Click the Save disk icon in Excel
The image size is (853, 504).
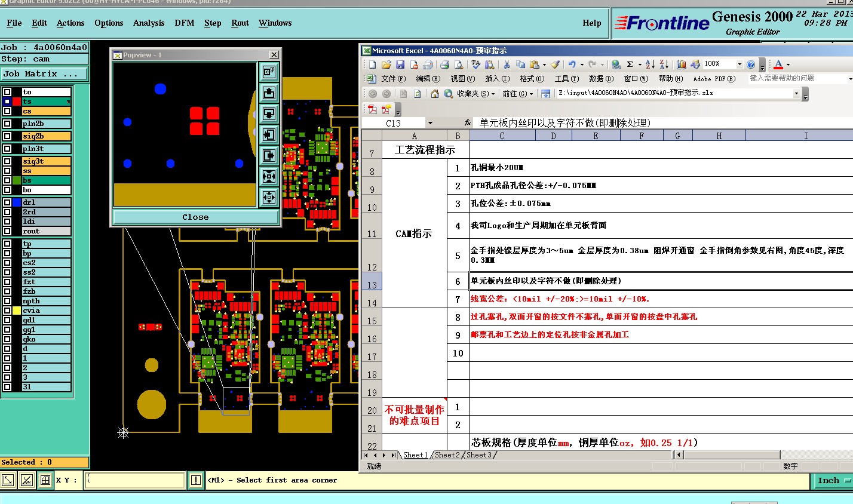tap(400, 64)
